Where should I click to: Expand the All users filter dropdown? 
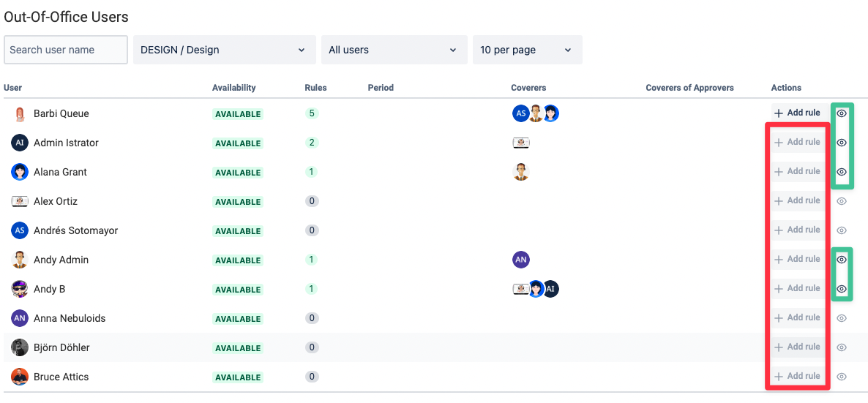(x=394, y=50)
